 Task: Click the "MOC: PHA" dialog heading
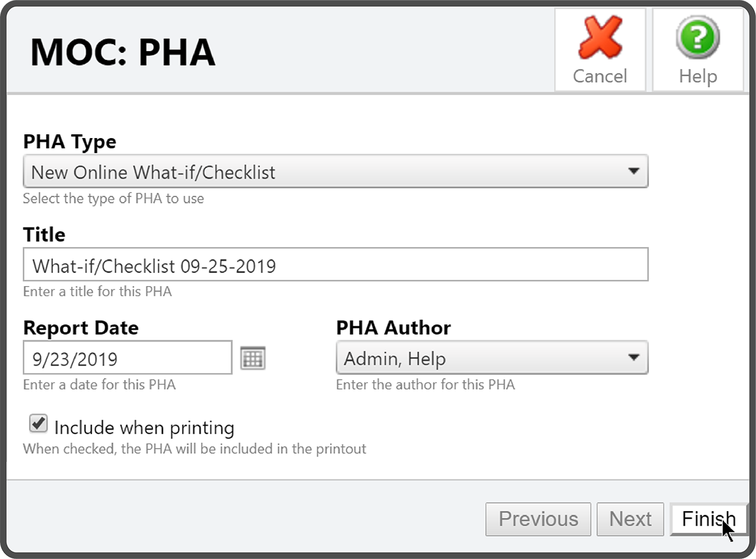coord(123,52)
